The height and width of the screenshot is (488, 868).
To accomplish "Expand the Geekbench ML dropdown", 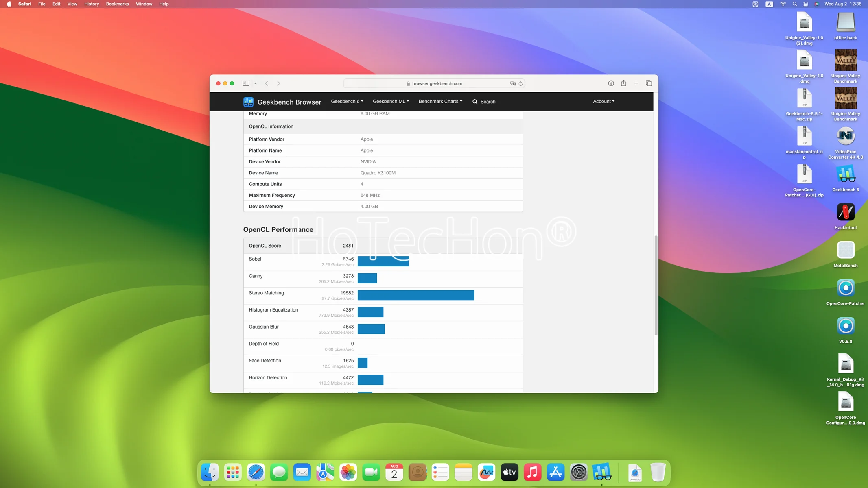I will click(x=391, y=101).
